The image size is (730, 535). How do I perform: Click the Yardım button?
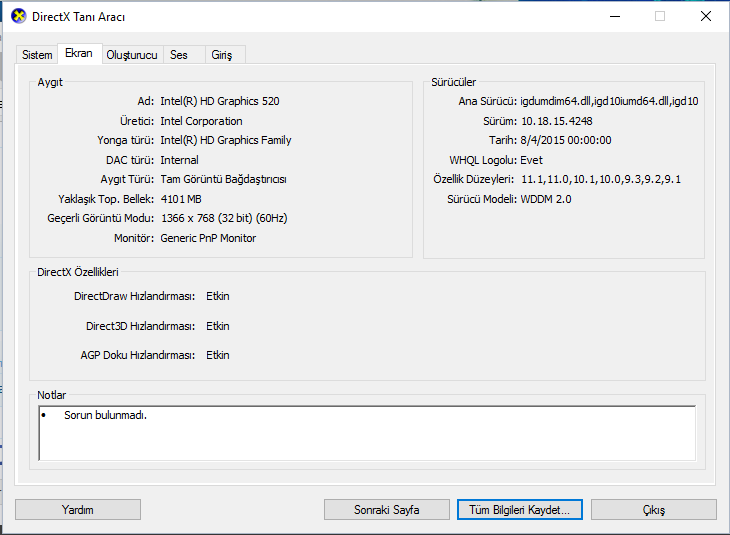click(78, 510)
